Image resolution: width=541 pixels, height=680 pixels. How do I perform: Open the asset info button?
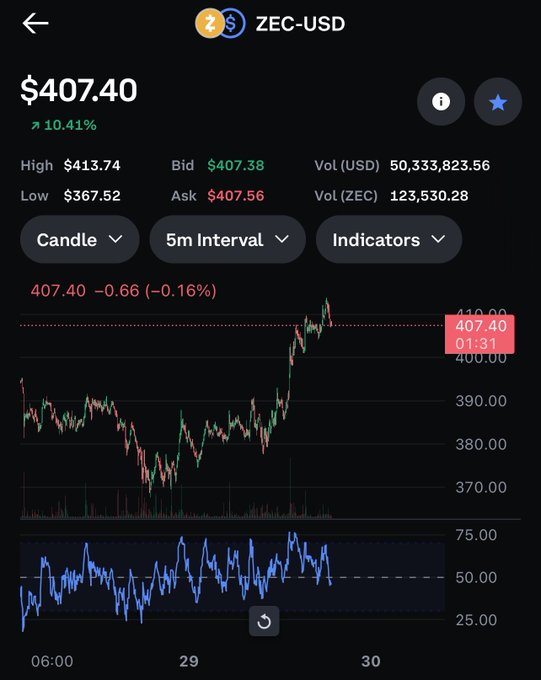[441, 101]
